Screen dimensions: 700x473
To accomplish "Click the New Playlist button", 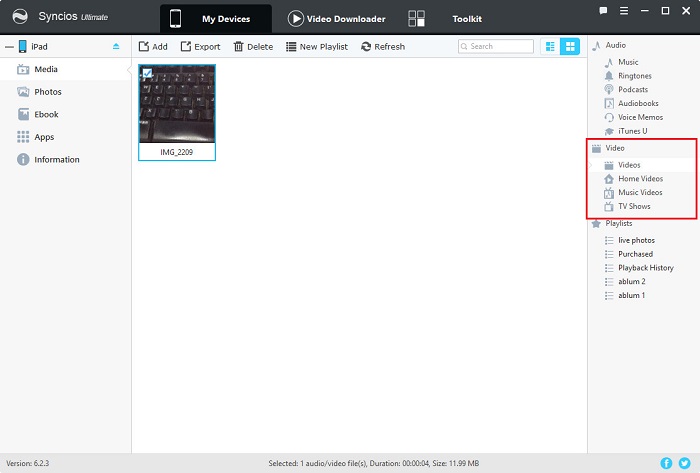I will (x=317, y=47).
